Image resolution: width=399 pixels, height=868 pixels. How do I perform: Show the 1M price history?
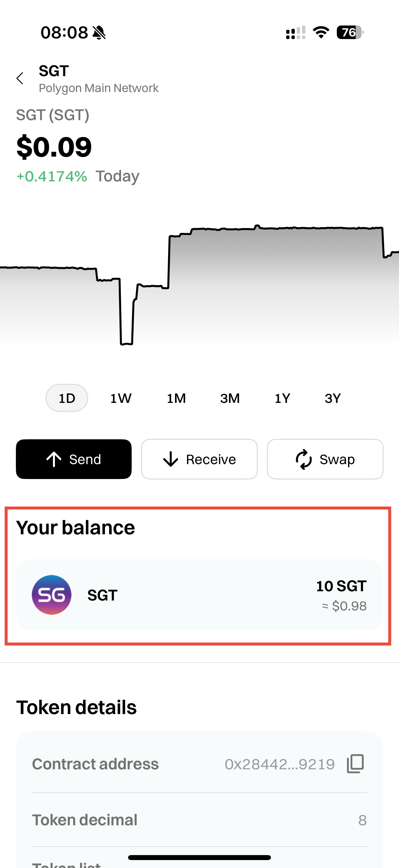coord(176,398)
